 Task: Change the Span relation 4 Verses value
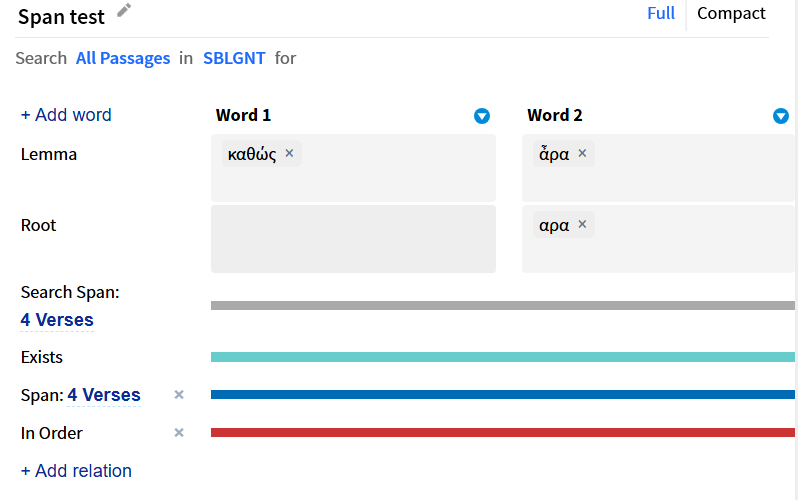pos(104,395)
